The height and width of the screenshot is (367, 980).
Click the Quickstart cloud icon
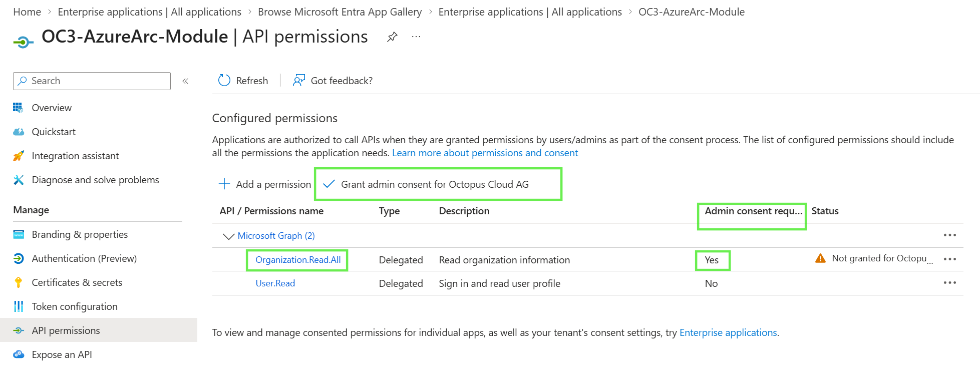19,132
